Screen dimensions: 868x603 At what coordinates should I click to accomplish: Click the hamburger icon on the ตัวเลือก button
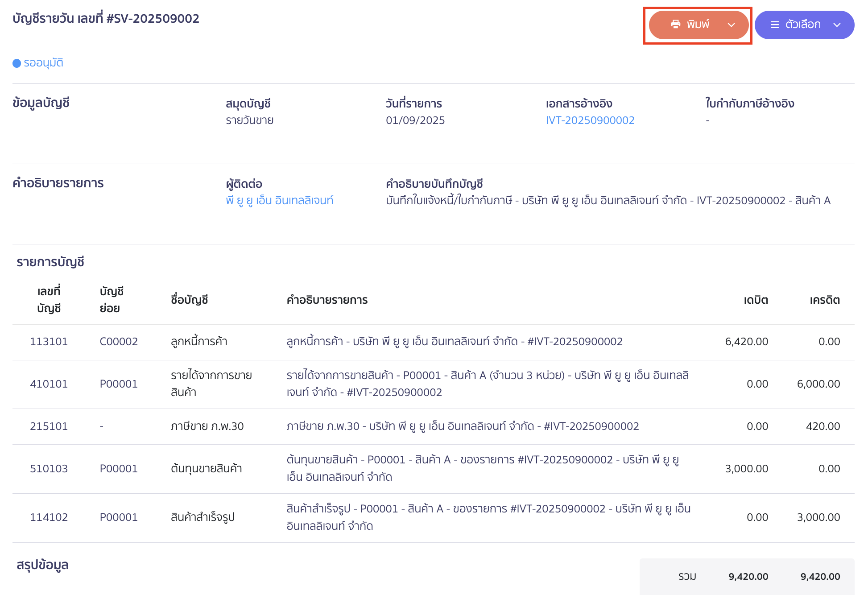point(775,25)
